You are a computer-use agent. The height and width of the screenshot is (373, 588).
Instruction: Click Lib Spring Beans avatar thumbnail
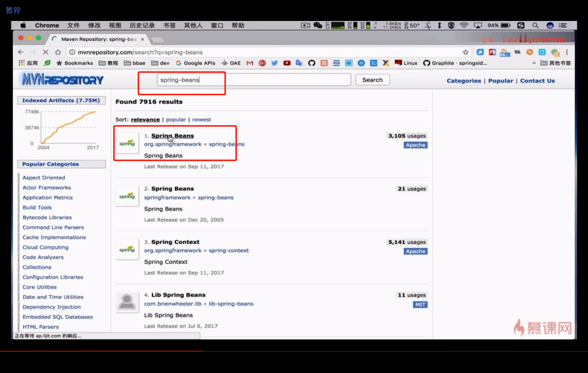pos(127,302)
